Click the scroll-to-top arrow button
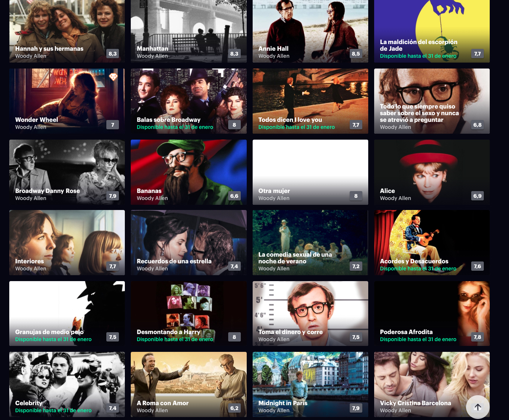509x420 pixels. (478, 407)
